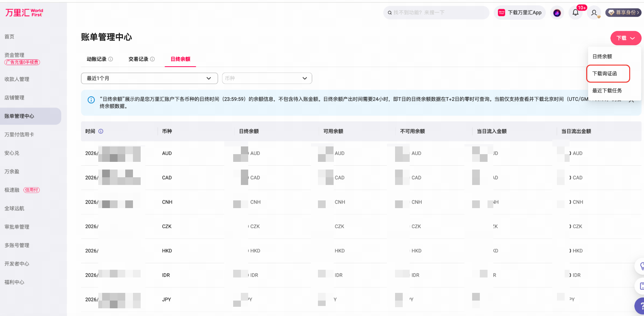Switch to the 交易记录 tab
Viewport: 644px width, 316px height.
[x=138, y=59]
